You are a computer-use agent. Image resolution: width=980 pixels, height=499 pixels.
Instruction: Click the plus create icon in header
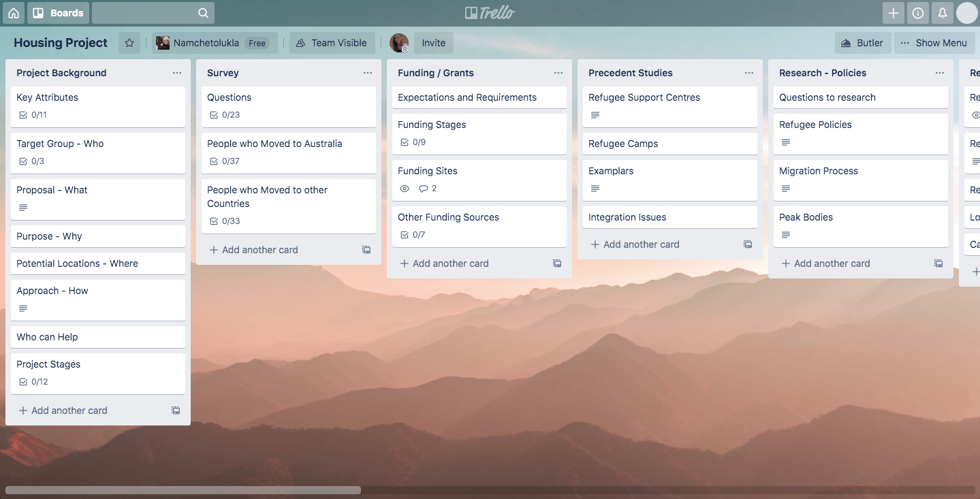(894, 13)
